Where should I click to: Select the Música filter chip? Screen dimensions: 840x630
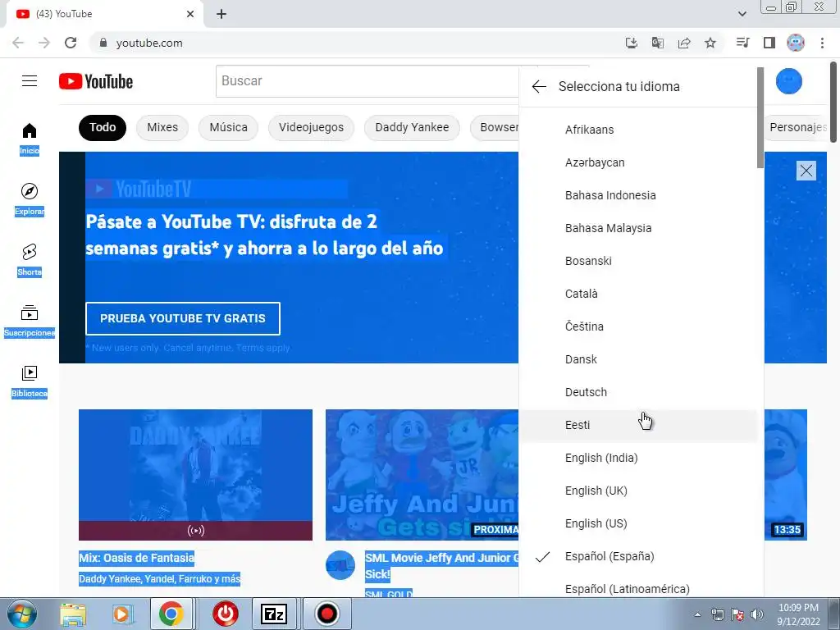pos(228,127)
